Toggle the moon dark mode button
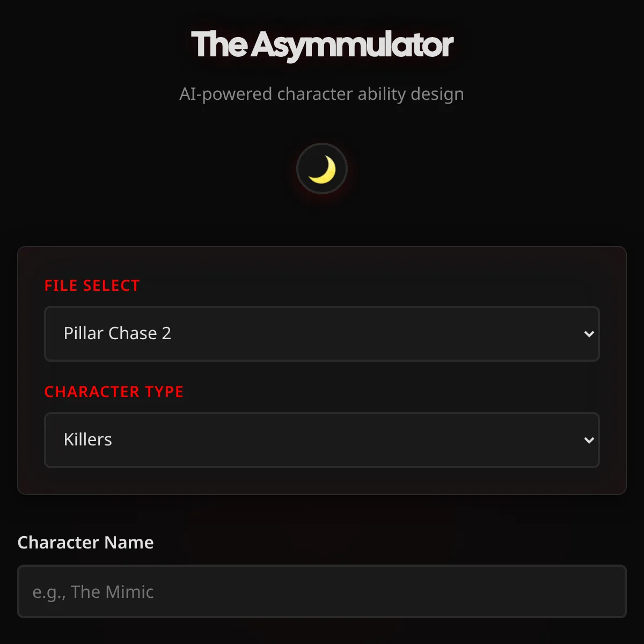The image size is (644, 644). click(322, 169)
